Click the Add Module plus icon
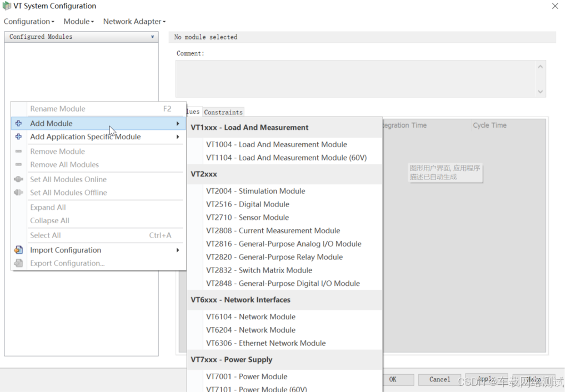This screenshot has height=392, width=566. point(18,123)
